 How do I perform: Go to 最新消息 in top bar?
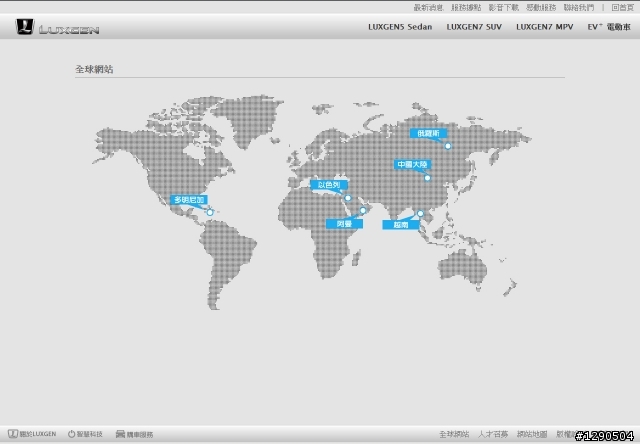428,7
